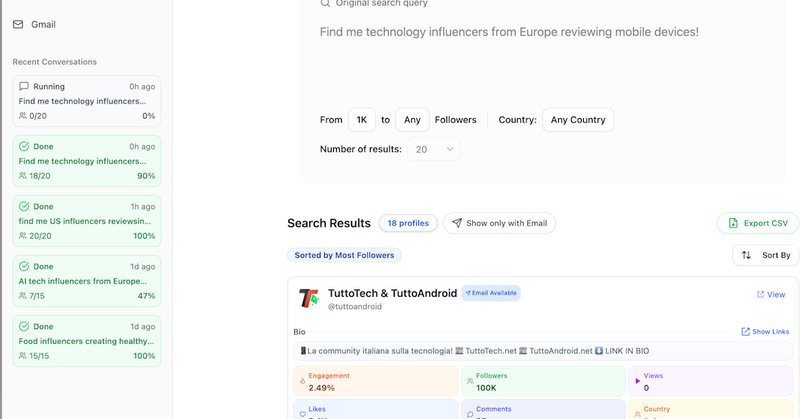Toggle Show only with Email filter
Viewport: 800px width, 419px height.
pyautogui.click(x=499, y=223)
